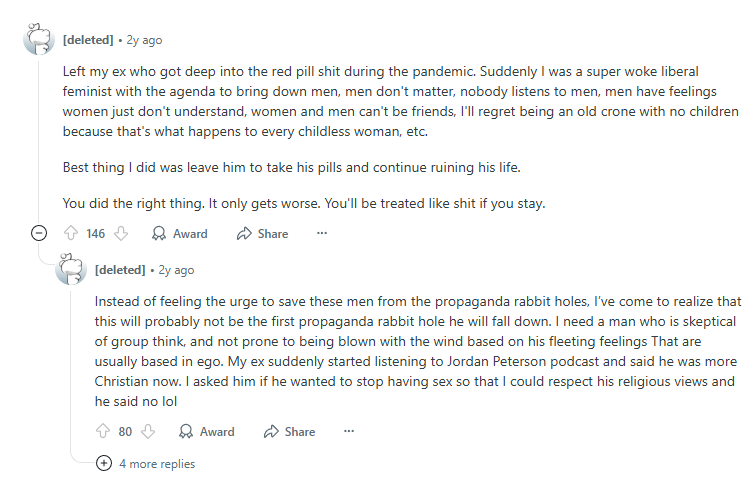Click the top comment's 2y ago timestamp

[144, 40]
